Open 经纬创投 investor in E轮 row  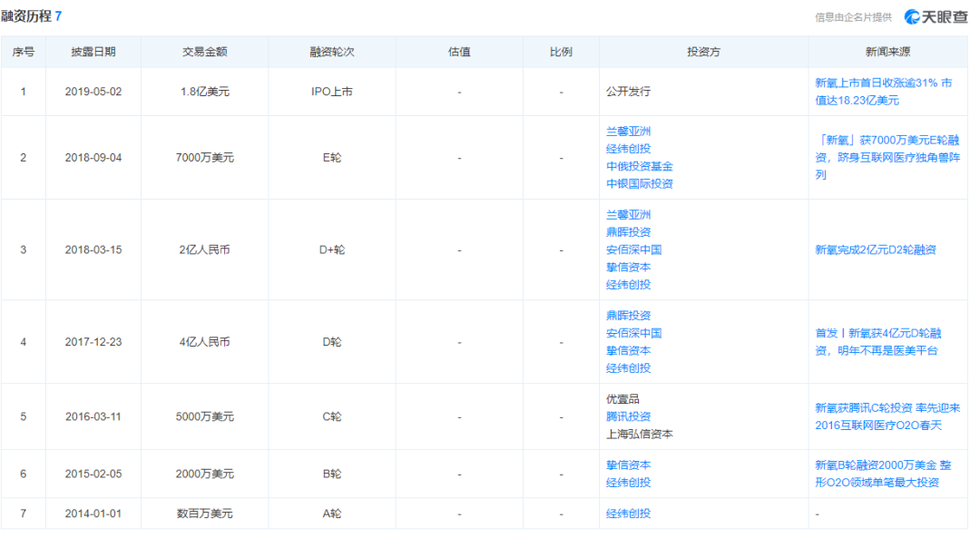pos(628,149)
